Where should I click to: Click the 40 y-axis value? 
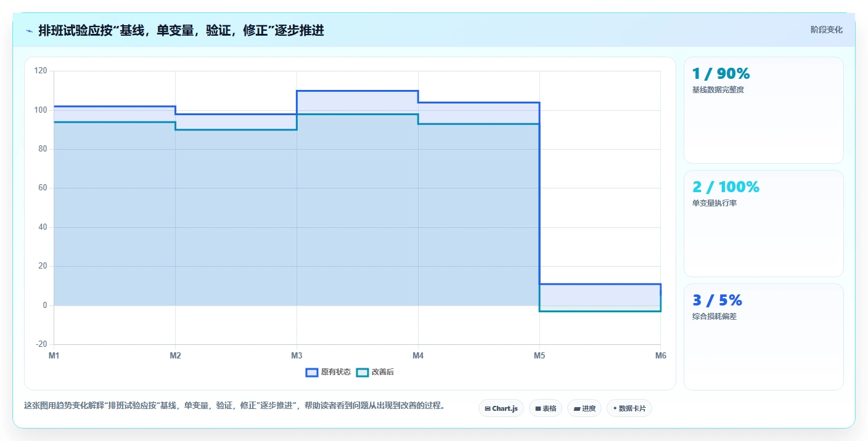click(43, 227)
